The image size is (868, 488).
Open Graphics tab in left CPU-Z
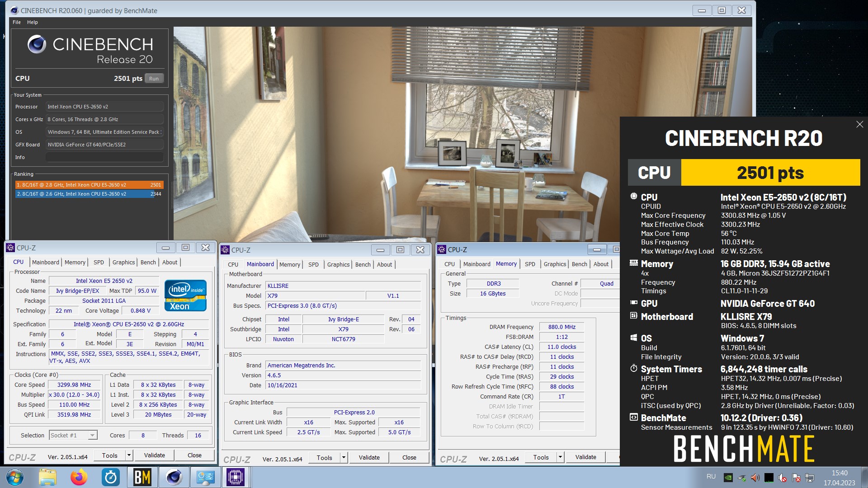point(123,262)
